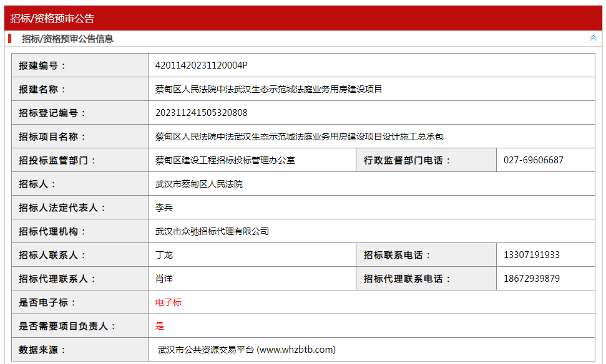Select value 42011420231120004P
The image size is (606, 364).
[202, 65]
